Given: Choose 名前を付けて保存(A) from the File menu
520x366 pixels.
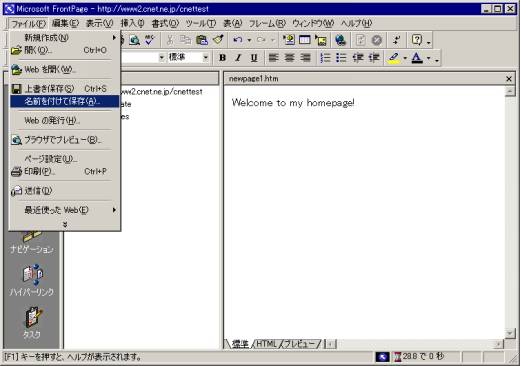Looking at the screenshot, I should (64, 101).
